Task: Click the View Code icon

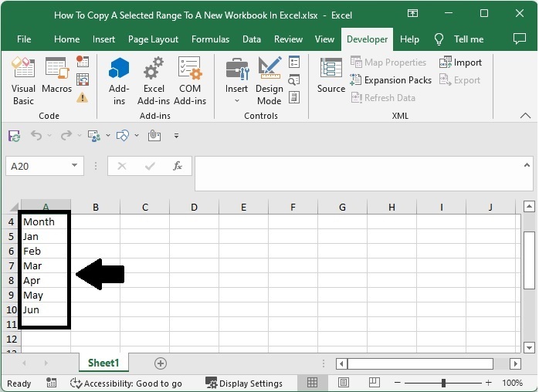Action: (x=294, y=79)
